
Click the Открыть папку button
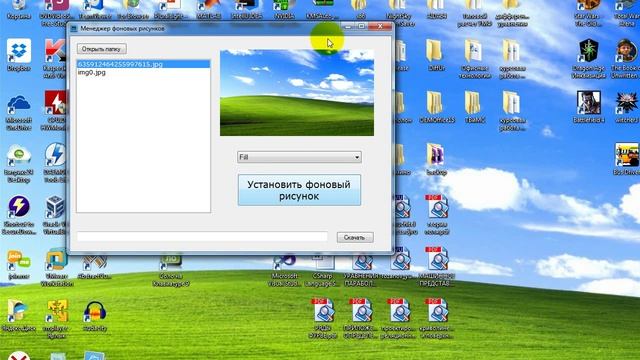[x=102, y=49]
